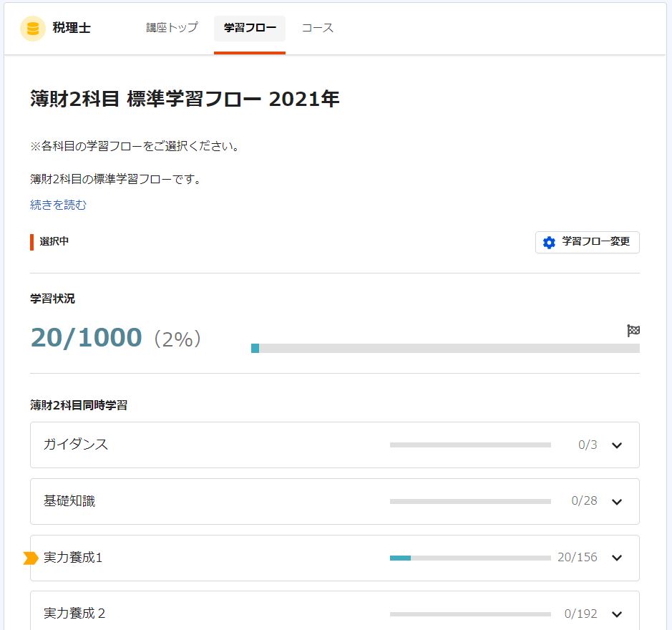The width and height of the screenshot is (672, 630).
Task: Open the 実力養成1 section chevron
Action: coord(616,558)
